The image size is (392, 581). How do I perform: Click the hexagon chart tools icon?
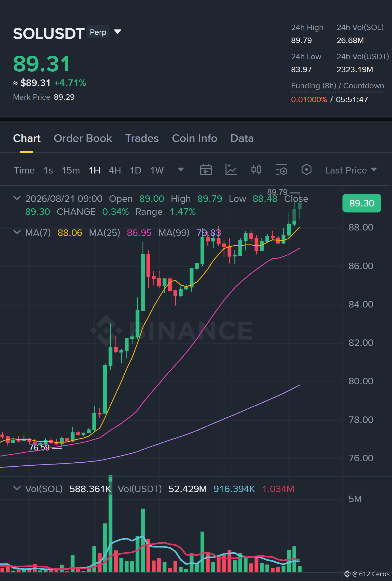click(306, 170)
